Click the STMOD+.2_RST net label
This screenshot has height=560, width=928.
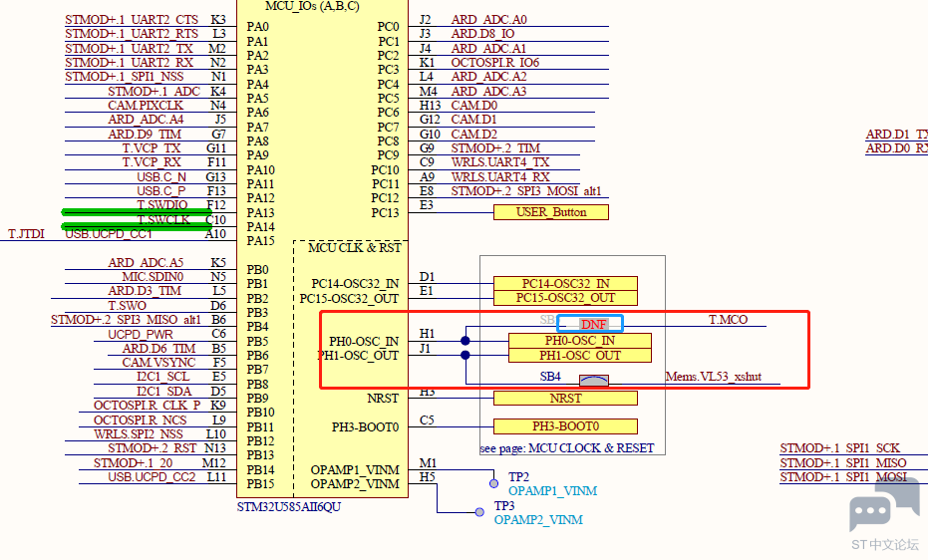[152, 448]
